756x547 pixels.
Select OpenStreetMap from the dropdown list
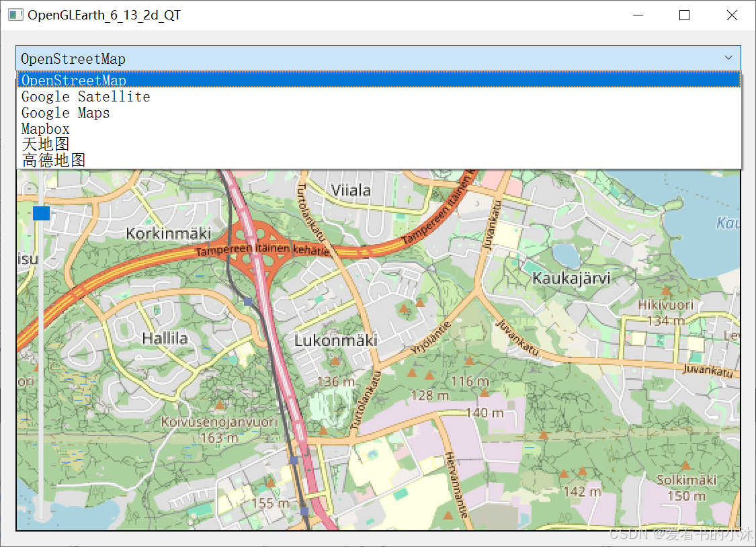(378, 80)
